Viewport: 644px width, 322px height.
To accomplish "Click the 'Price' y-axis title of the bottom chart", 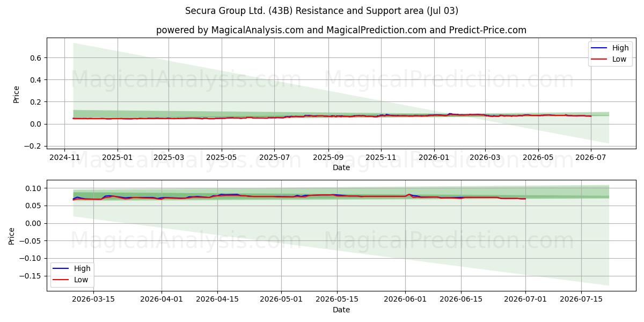I will point(12,236).
